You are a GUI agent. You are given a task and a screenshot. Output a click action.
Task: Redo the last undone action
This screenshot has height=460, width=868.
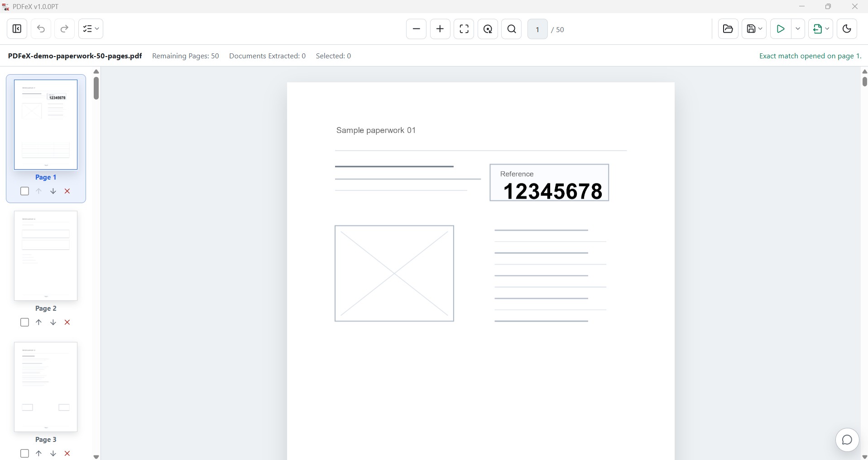click(x=64, y=29)
